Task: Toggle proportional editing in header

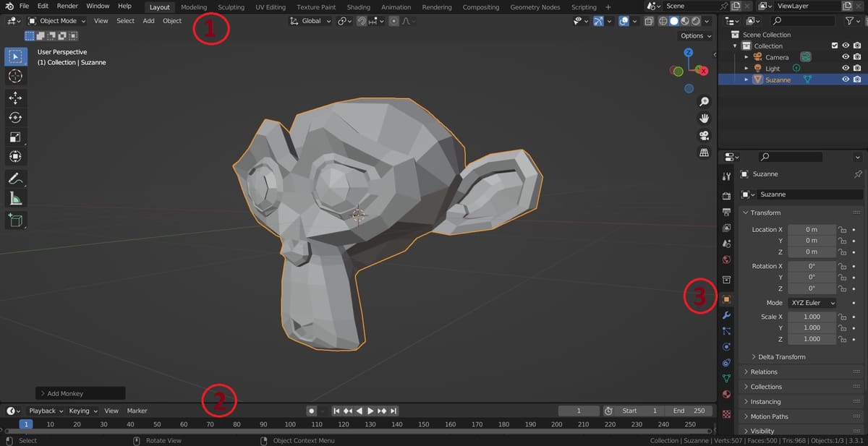Action: point(393,21)
